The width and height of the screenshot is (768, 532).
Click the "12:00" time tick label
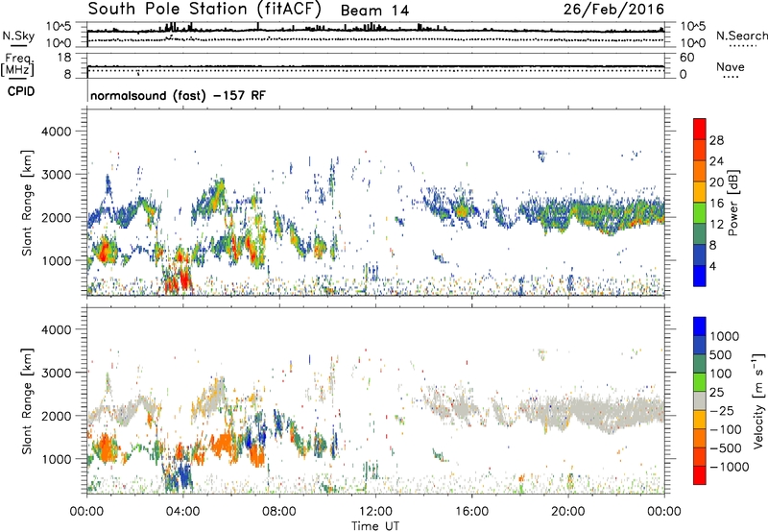click(375, 512)
